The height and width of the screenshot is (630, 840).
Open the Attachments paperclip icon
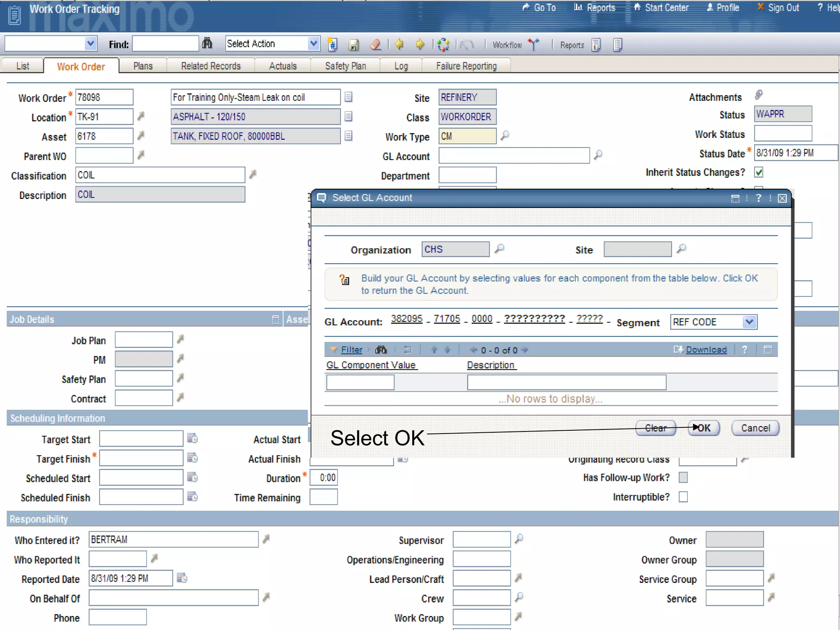(759, 95)
